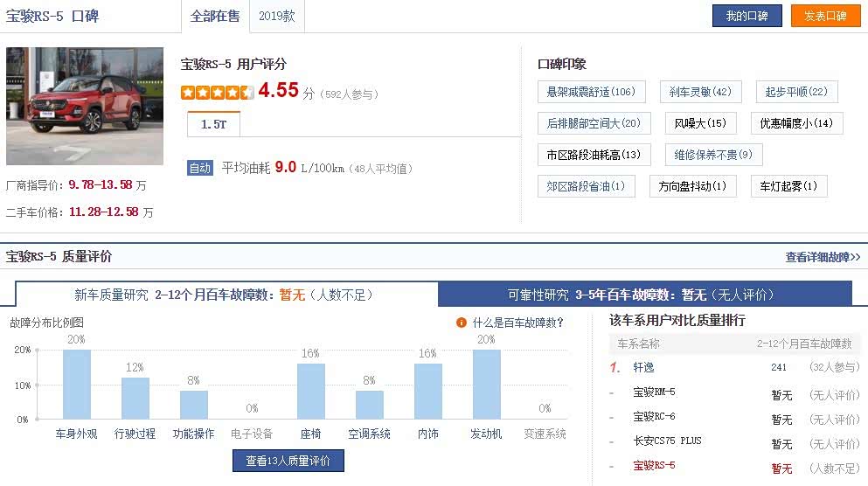868x486 pixels.
Task: Click the 行驶过程 12% bar
Action: click(x=135, y=398)
